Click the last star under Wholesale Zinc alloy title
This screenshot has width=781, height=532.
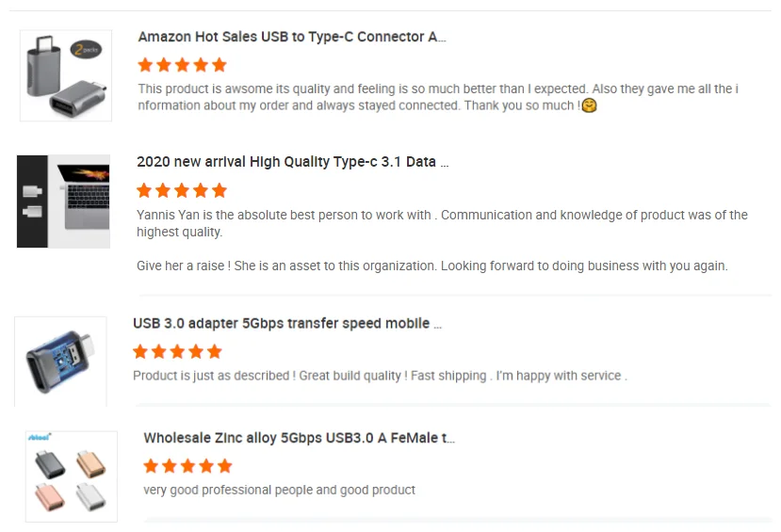[224, 466]
